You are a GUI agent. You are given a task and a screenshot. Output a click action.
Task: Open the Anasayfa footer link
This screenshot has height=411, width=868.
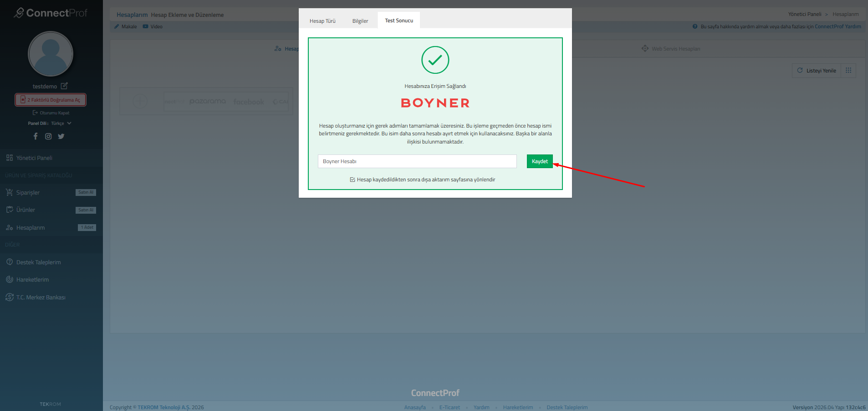point(415,407)
